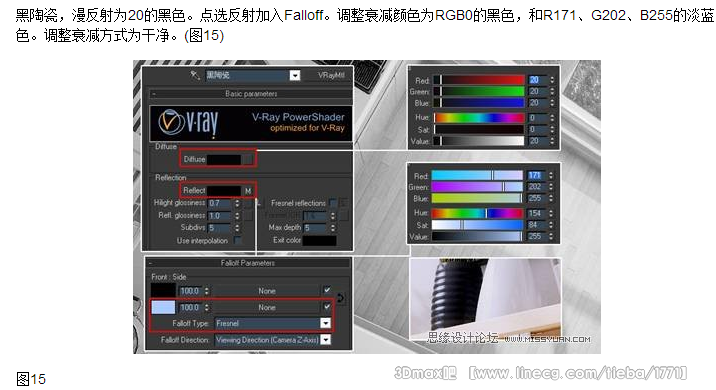Click side color amount field 100.0
The height and width of the screenshot is (390, 716).
point(190,307)
